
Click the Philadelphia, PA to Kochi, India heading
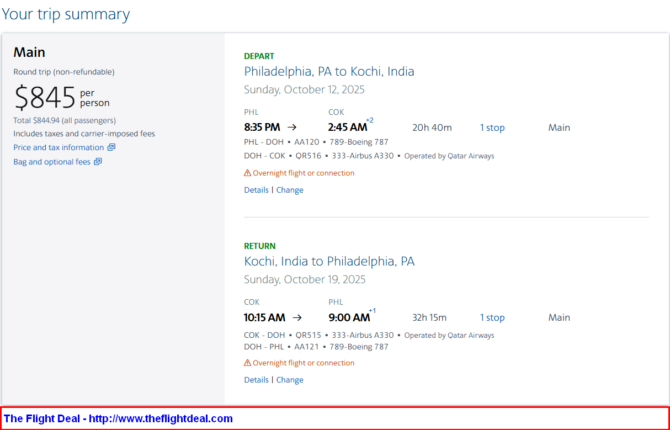pos(329,71)
